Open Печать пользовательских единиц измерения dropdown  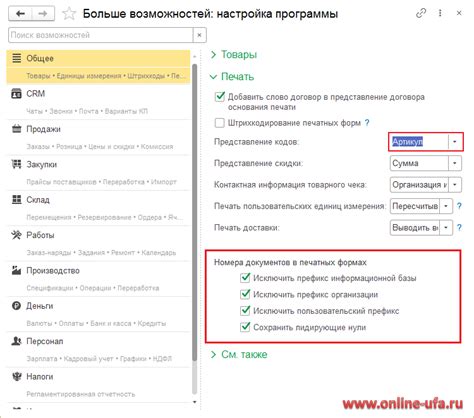(x=446, y=206)
